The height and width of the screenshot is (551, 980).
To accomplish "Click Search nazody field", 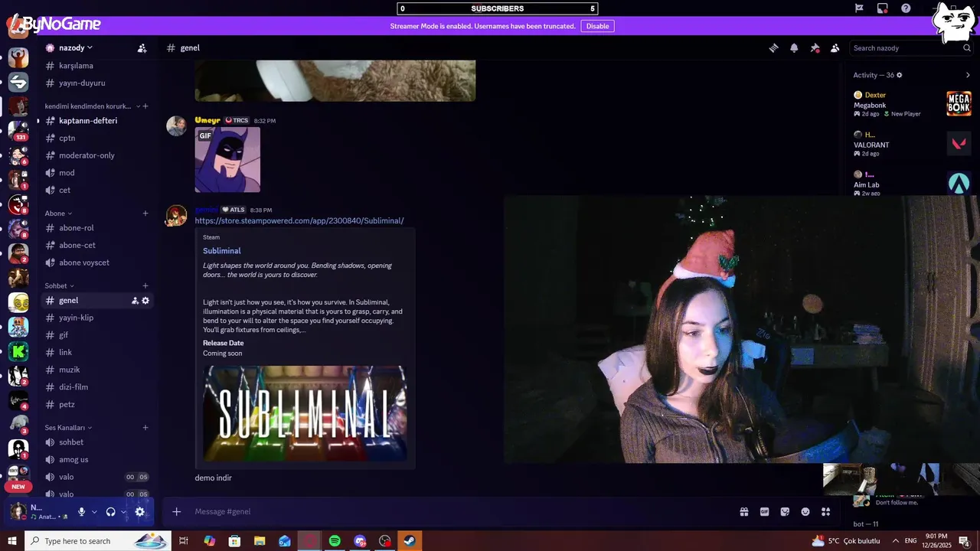I will point(911,47).
